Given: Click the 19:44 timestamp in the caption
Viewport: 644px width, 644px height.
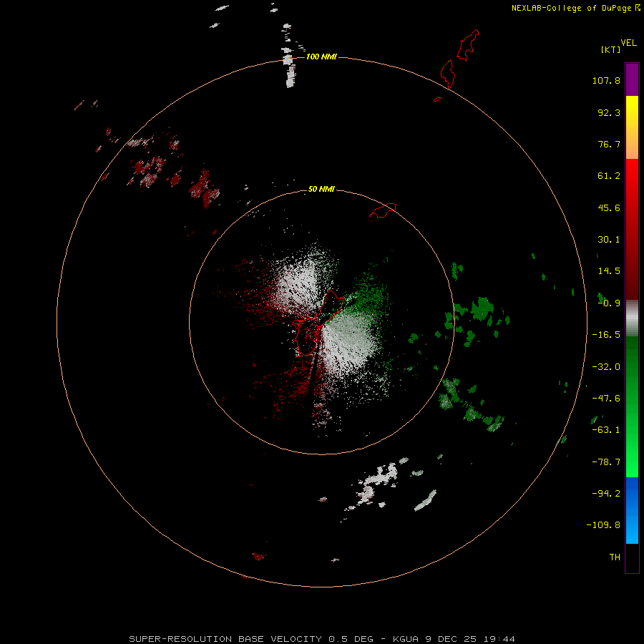Looking at the screenshot, I should click(x=499, y=639).
